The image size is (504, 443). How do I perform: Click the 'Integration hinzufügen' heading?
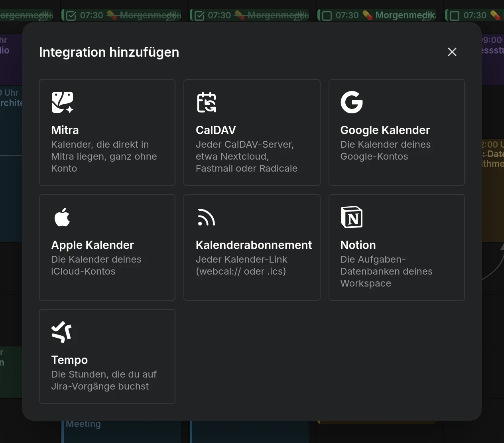point(109,52)
